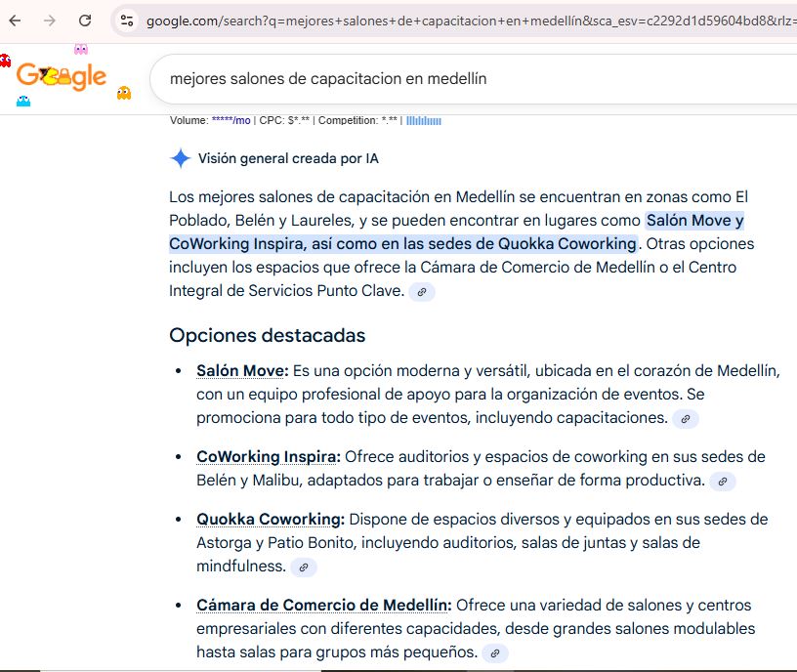Click the link icon beside the Salón Move bullet
The height and width of the screenshot is (672, 797).
pos(686,419)
